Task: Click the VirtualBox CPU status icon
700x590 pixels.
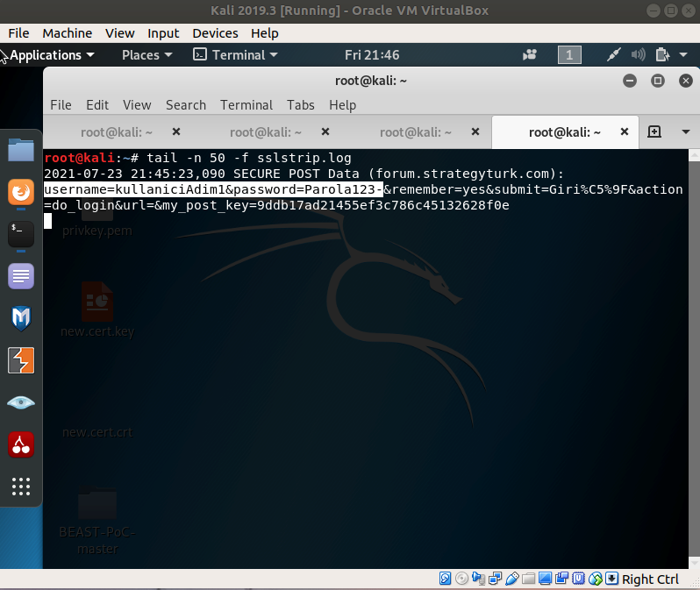Action: [x=579, y=579]
